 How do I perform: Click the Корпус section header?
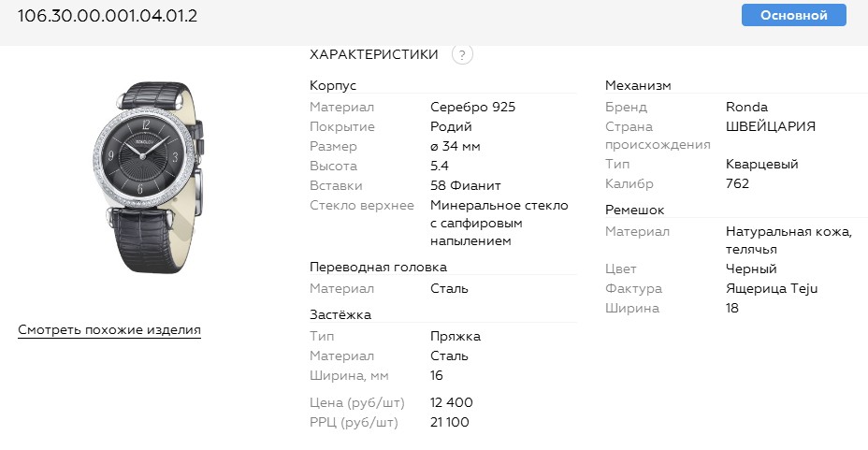click(333, 86)
